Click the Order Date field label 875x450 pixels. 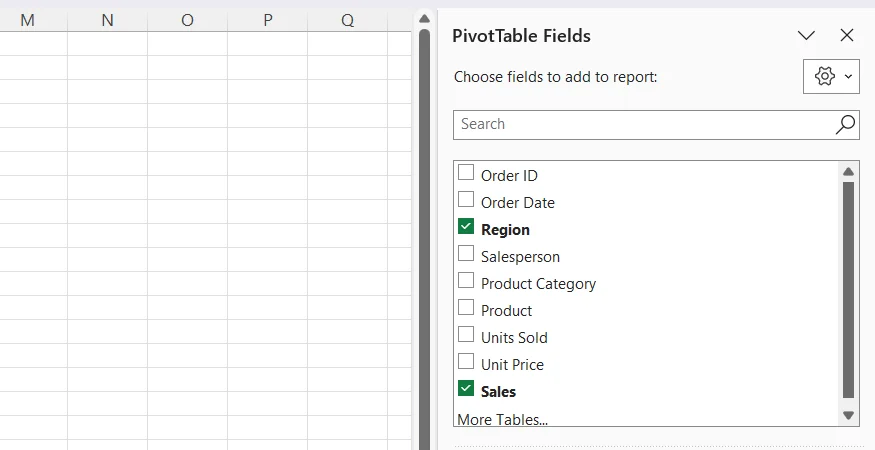pyautogui.click(x=518, y=203)
